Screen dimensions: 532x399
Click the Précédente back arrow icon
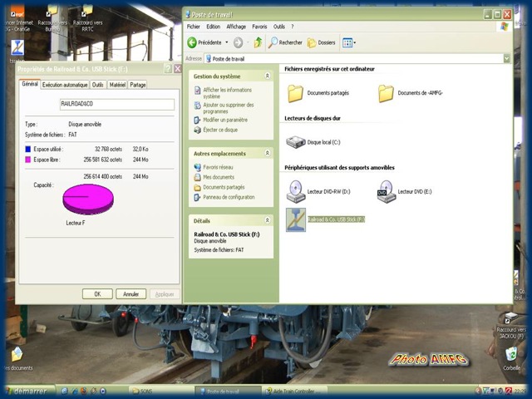[193, 42]
